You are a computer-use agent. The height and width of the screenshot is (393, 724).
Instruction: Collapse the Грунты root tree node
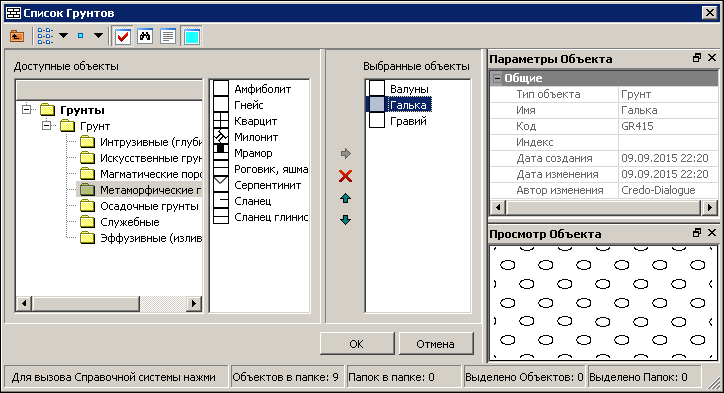[26, 109]
